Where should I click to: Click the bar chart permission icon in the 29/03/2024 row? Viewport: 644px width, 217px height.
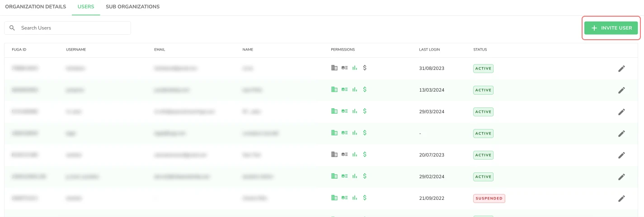coord(355,111)
